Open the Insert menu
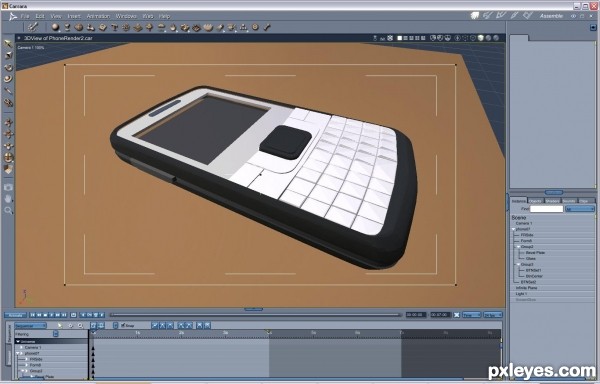 click(74, 16)
